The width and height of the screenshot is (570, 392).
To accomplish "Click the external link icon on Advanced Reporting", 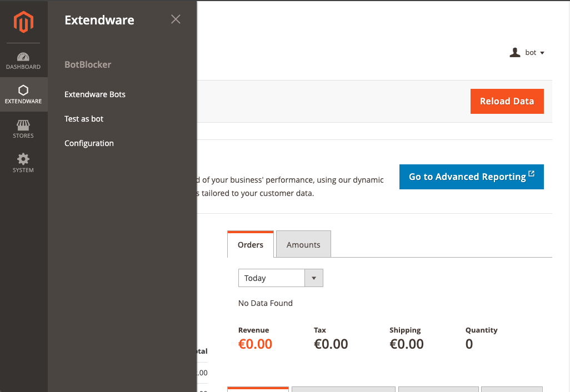I will [532, 174].
